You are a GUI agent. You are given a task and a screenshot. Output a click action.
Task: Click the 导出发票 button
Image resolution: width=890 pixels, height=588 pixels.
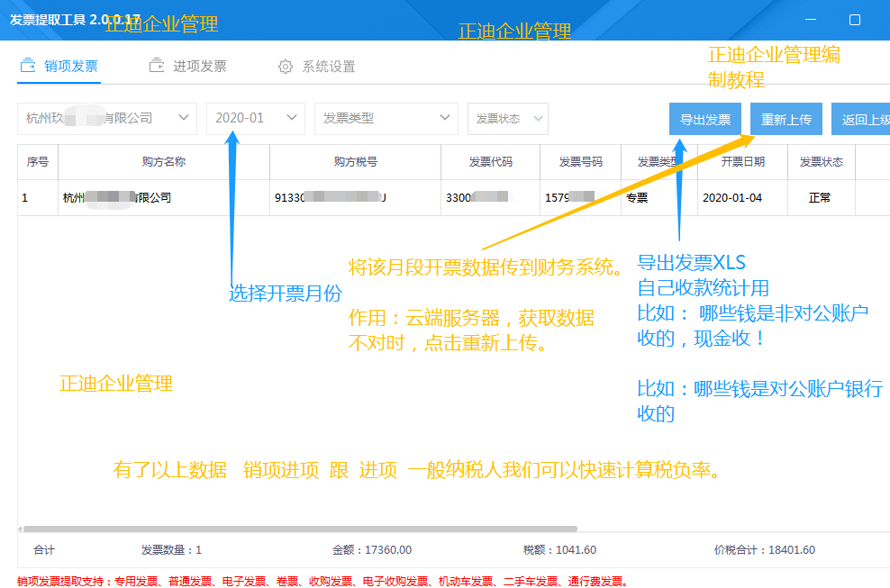pyautogui.click(x=704, y=119)
